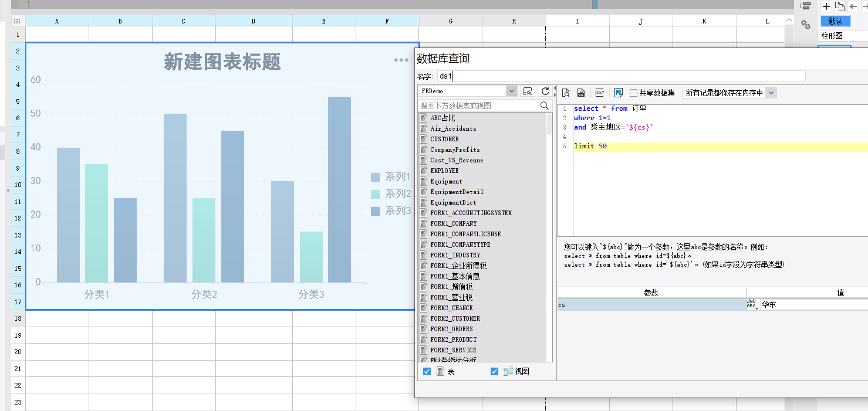Open the parameter value type dropdown for cs

752,305
